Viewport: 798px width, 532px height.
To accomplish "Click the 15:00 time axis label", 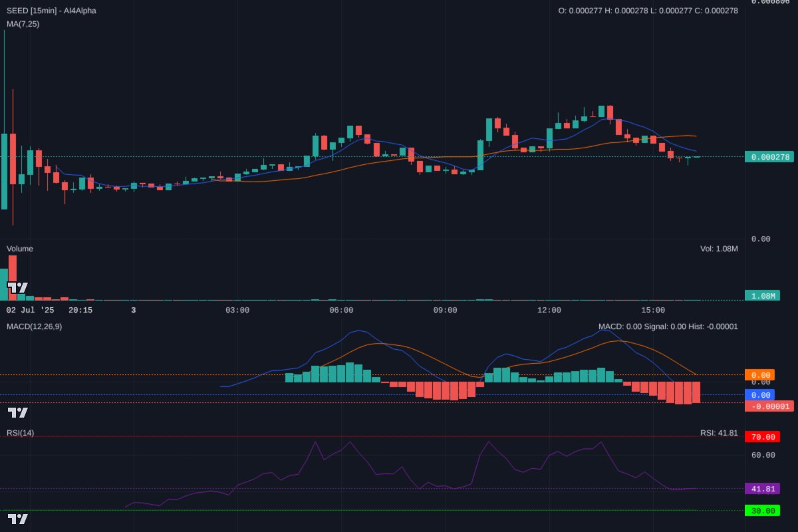I will point(653,310).
